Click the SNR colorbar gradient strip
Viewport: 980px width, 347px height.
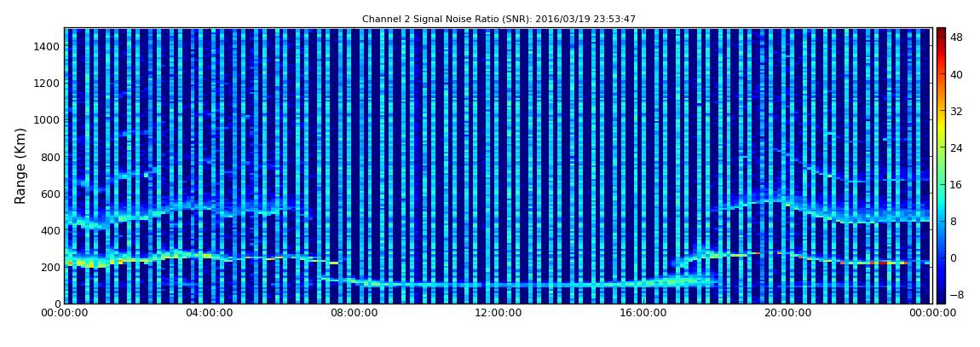coord(941,165)
